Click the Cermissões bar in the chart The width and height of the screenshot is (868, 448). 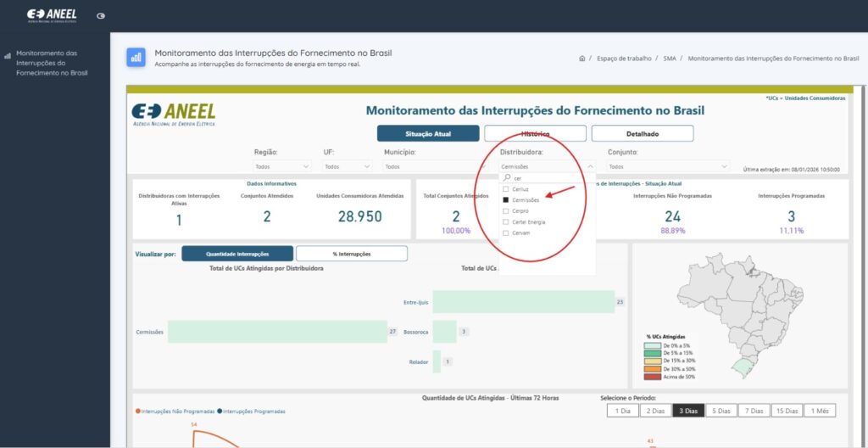pos(277,332)
